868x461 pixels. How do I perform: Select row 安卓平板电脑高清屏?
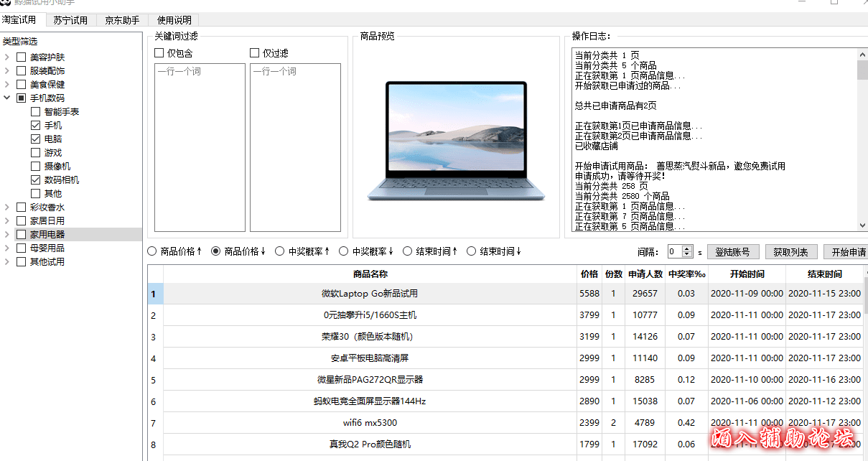505,358
